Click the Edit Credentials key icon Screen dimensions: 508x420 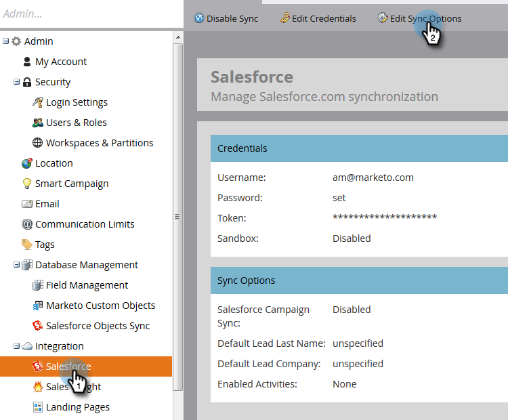coord(284,18)
